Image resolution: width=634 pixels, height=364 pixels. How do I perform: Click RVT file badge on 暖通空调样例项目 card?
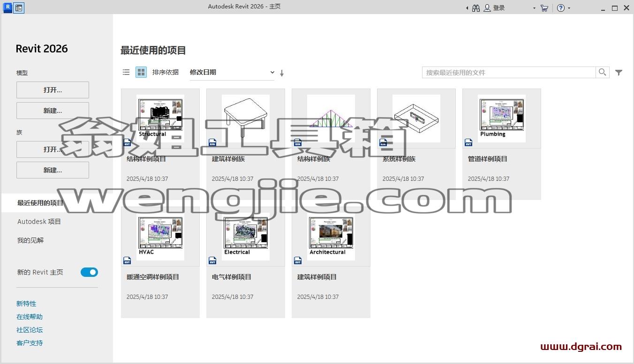127,260
